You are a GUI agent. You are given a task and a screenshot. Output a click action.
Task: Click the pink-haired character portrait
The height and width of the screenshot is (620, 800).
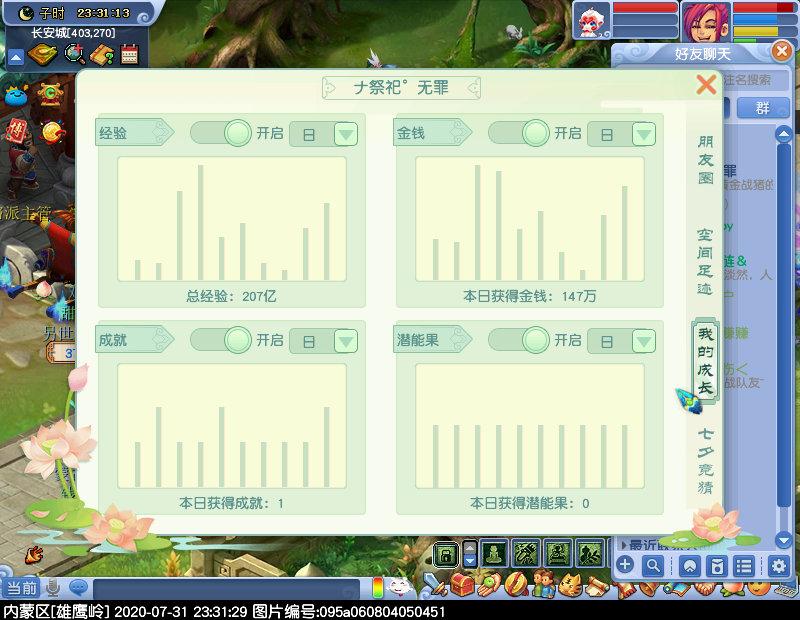[706, 22]
